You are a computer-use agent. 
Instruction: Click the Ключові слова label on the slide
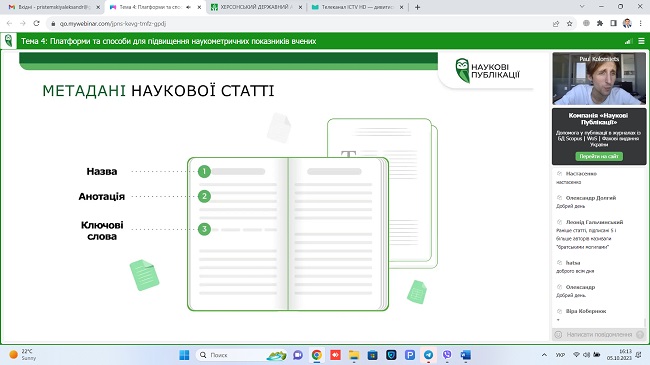click(x=102, y=231)
